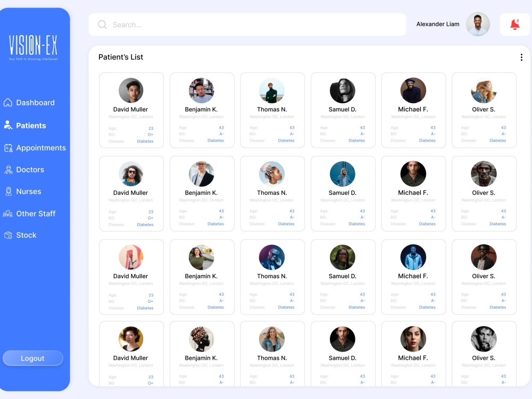This screenshot has width=532, height=399.
Task: Click the Logout button
Action: [33, 358]
